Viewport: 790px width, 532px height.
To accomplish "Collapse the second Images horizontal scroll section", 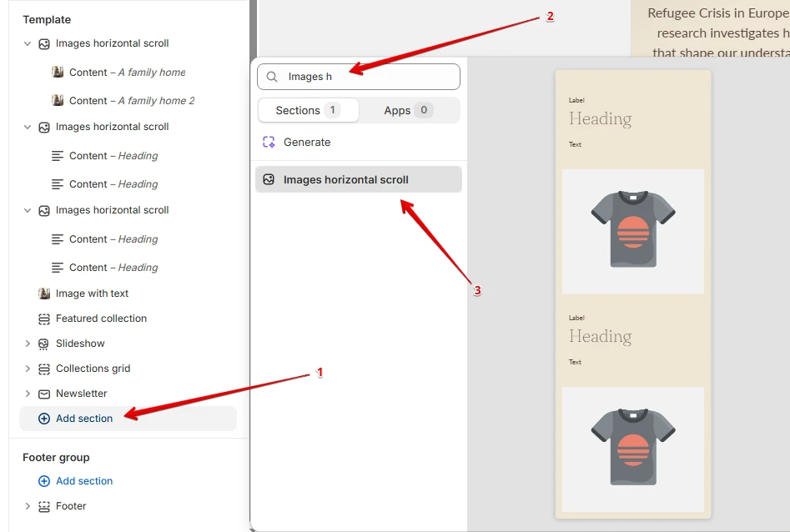I will pyautogui.click(x=28, y=127).
